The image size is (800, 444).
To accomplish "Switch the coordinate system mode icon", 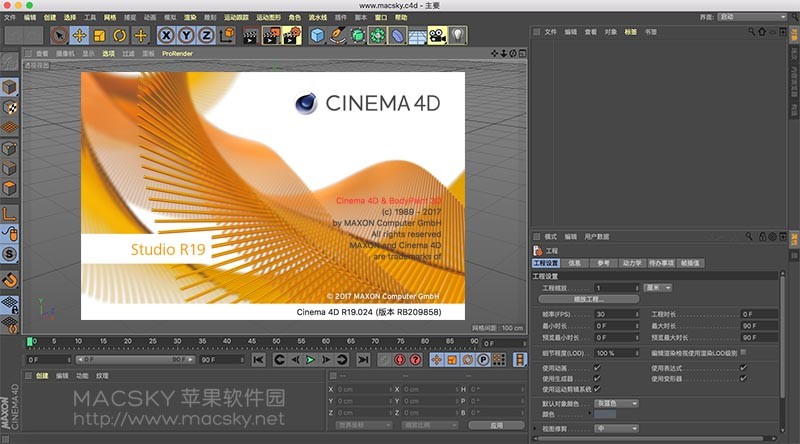I will click(x=227, y=36).
